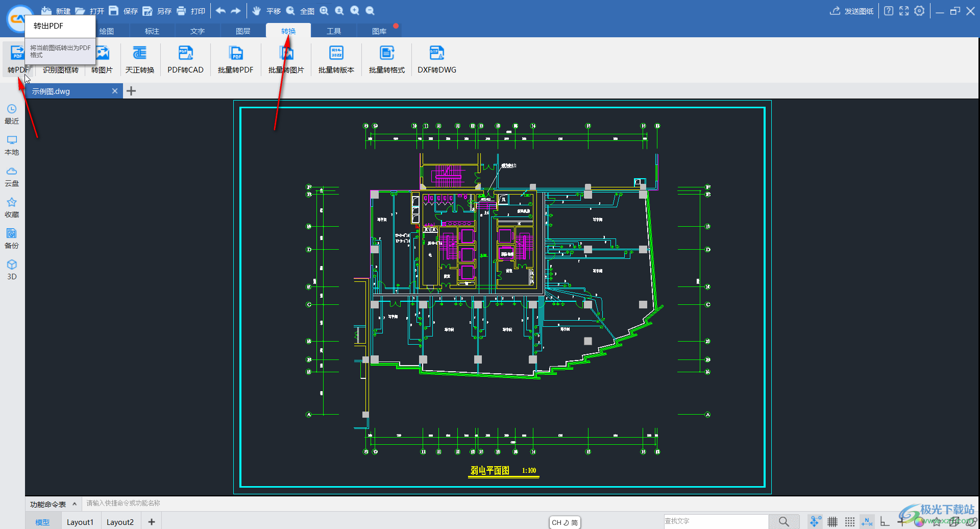Switch to the 图层 ribbon tab
The width and height of the screenshot is (980, 529).
[x=243, y=31]
